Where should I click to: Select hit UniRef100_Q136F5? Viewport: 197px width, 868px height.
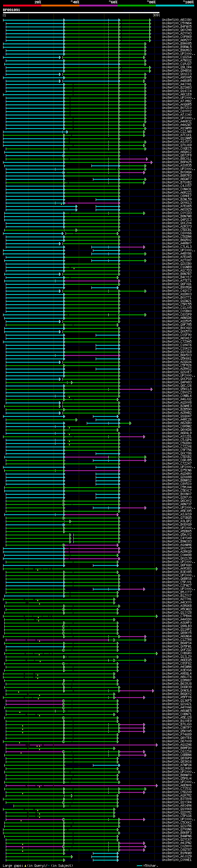(177, 701)
